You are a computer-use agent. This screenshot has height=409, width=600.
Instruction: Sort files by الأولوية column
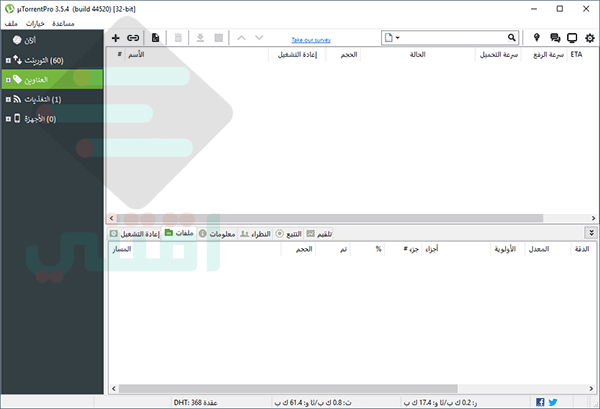click(x=507, y=249)
